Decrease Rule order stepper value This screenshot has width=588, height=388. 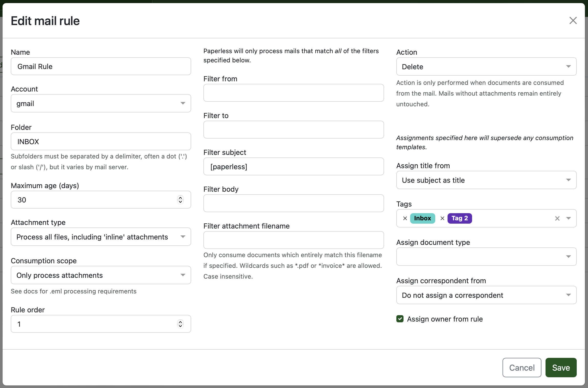[x=180, y=326]
